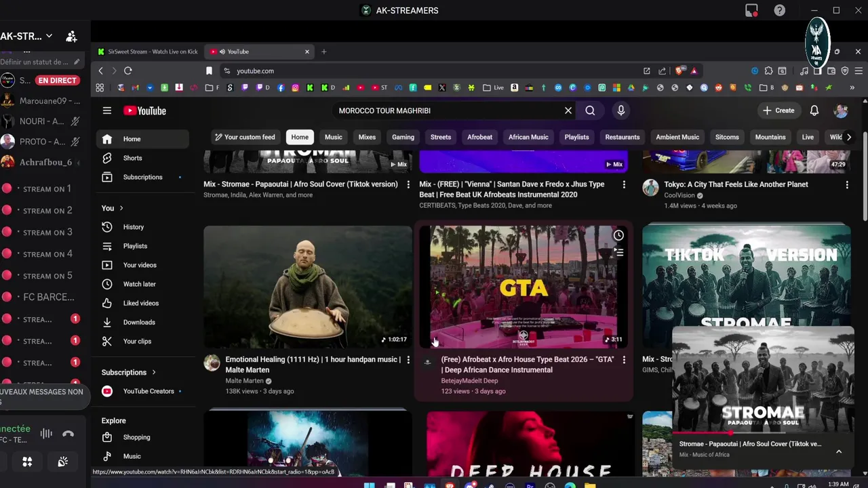The height and width of the screenshot is (488, 868).
Task: Add GTA video to Watch later
Action: 618,235
